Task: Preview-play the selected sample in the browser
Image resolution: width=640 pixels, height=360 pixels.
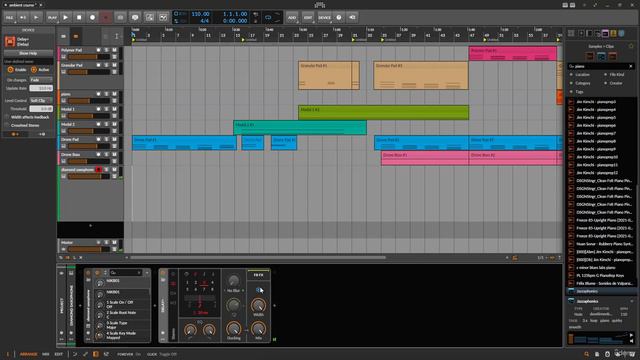Action: click(x=631, y=336)
